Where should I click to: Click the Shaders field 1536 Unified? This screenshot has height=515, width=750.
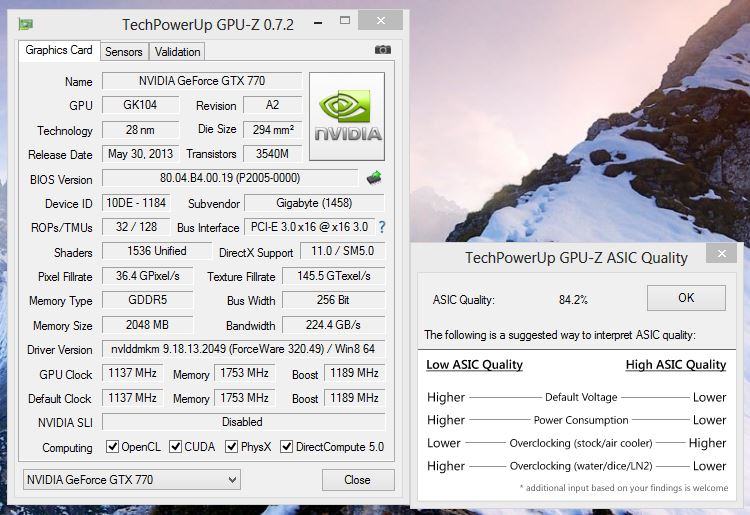pyautogui.click(x=156, y=251)
